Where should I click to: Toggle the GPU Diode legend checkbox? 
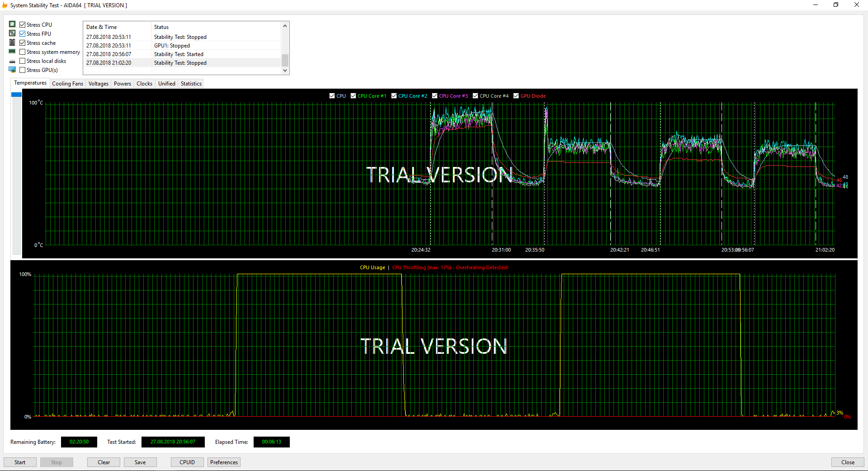[516, 96]
